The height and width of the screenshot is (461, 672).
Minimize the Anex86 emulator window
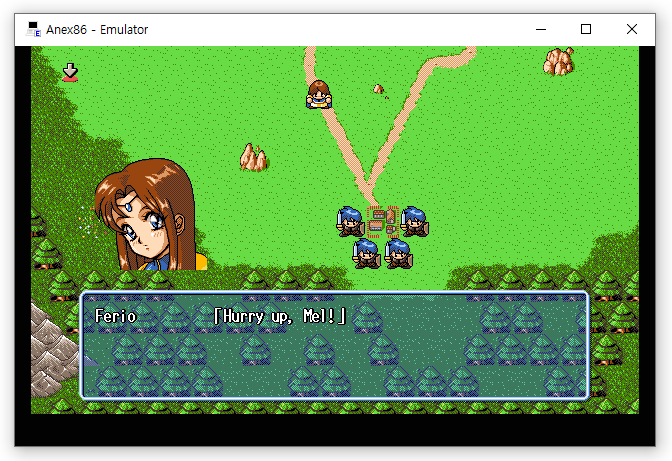tap(541, 29)
